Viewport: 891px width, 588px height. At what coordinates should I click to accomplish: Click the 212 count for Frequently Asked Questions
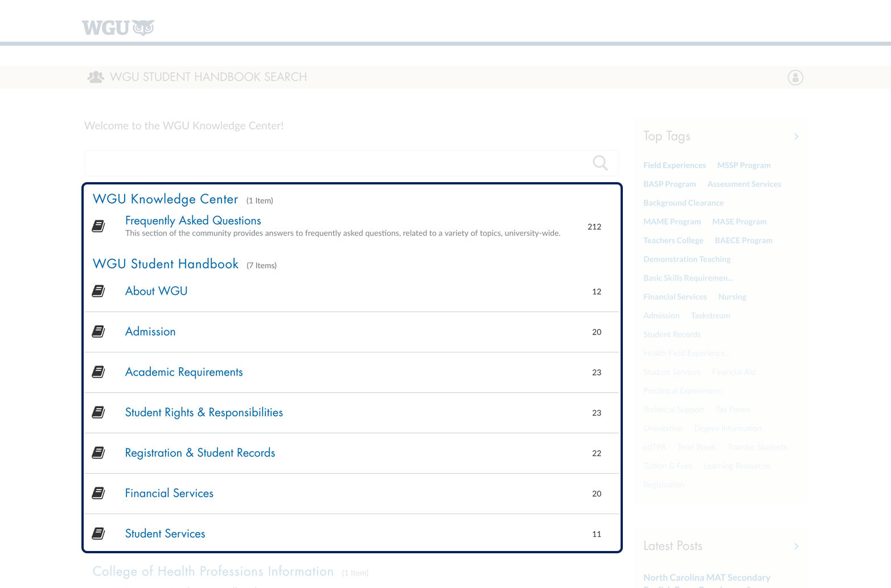tap(594, 227)
